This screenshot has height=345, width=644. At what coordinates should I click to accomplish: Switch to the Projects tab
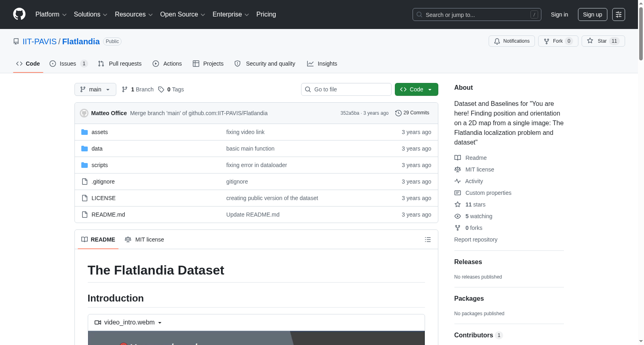coord(208,64)
